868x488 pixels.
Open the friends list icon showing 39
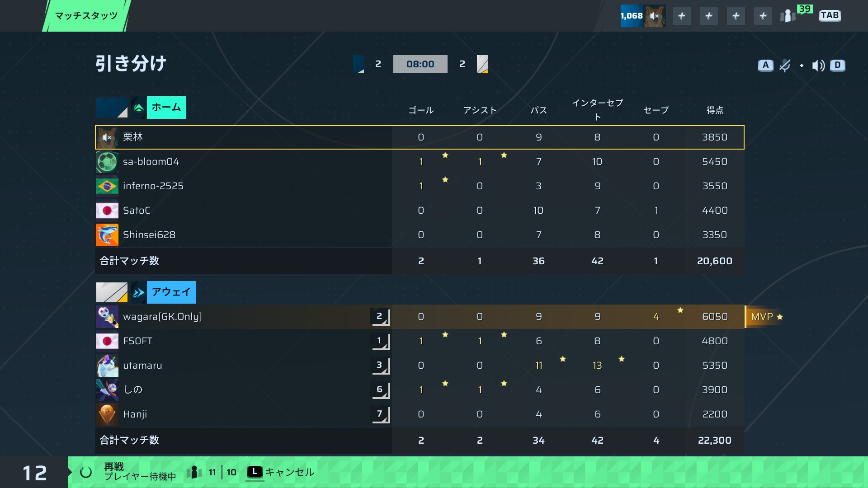point(796,14)
